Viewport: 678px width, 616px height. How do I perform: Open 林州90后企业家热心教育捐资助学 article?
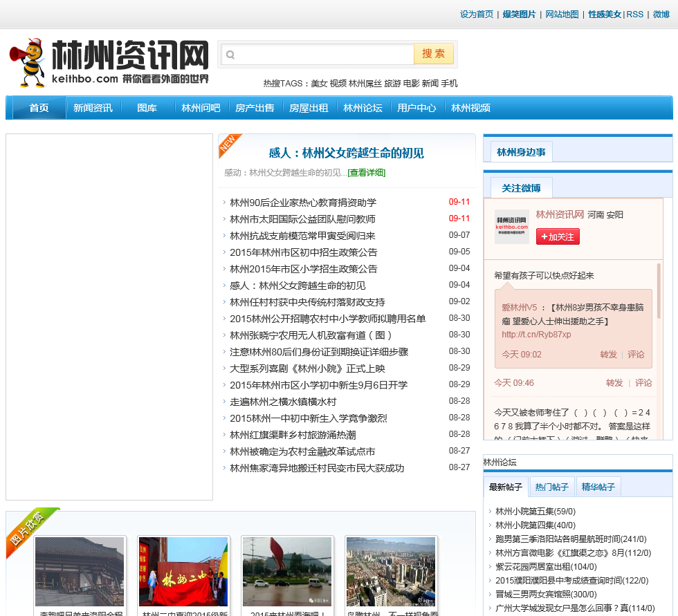click(x=303, y=203)
